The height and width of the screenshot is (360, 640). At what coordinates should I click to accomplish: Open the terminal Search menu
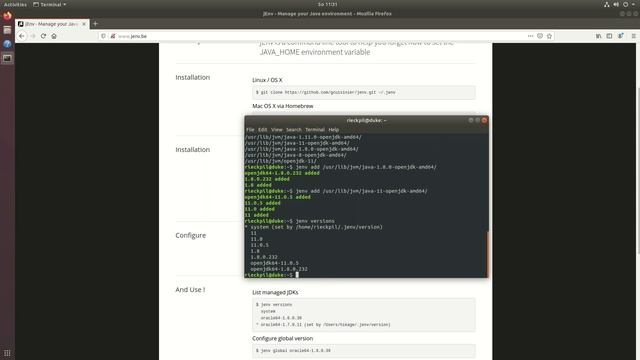tap(293, 129)
